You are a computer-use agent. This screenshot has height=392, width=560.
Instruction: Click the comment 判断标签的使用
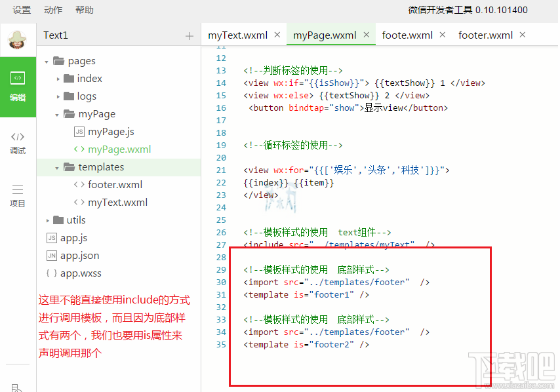(x=293, y=70)
